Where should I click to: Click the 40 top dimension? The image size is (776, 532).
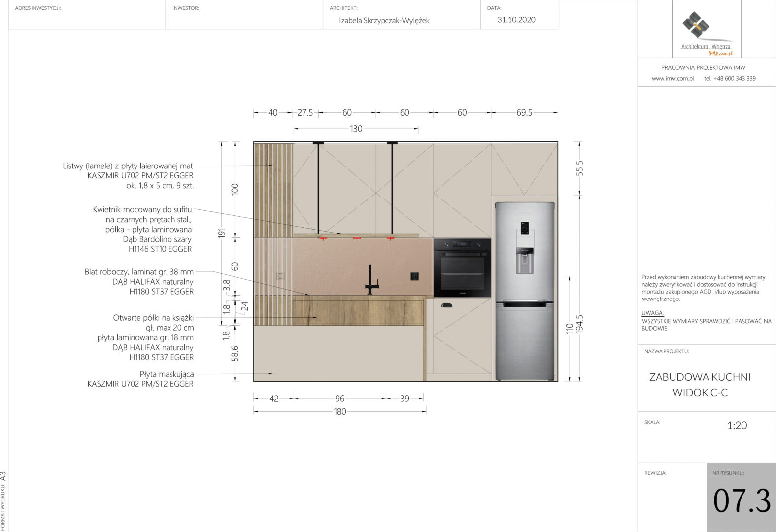point(272,113)
